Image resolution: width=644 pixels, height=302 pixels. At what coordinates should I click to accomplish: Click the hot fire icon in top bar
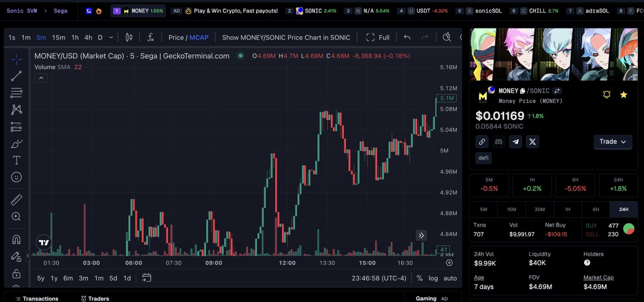pyautogui.click(x=99, y=11)
